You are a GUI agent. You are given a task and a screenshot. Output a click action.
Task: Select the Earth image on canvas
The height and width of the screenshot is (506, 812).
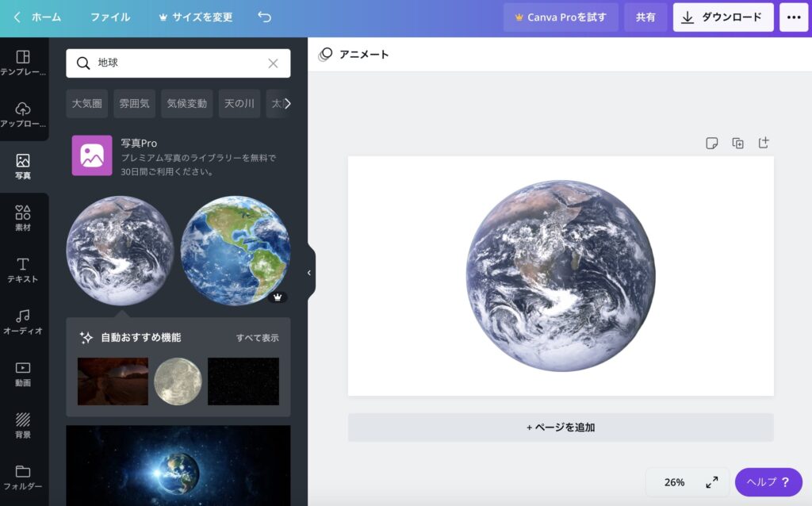pos(561,275)
